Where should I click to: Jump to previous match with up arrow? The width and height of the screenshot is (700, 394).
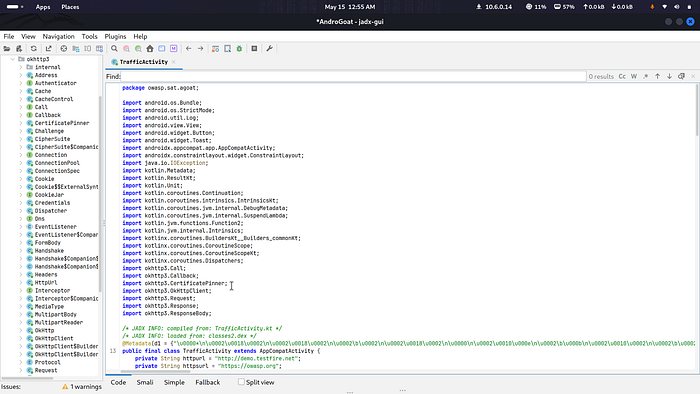(658, 76)
